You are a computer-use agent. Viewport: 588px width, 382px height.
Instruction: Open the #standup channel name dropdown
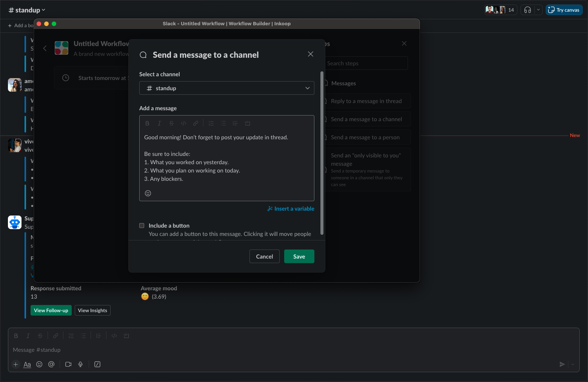[x=27, y=10]
